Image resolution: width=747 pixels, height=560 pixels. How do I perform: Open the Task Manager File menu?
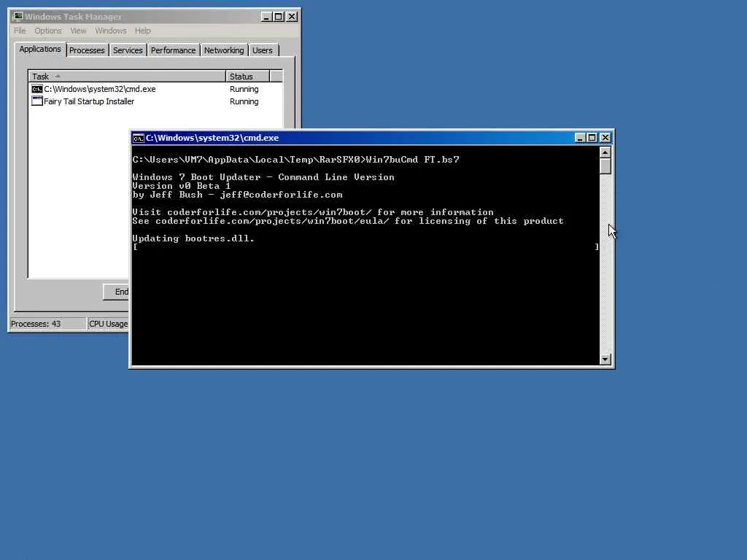point(20,31)
